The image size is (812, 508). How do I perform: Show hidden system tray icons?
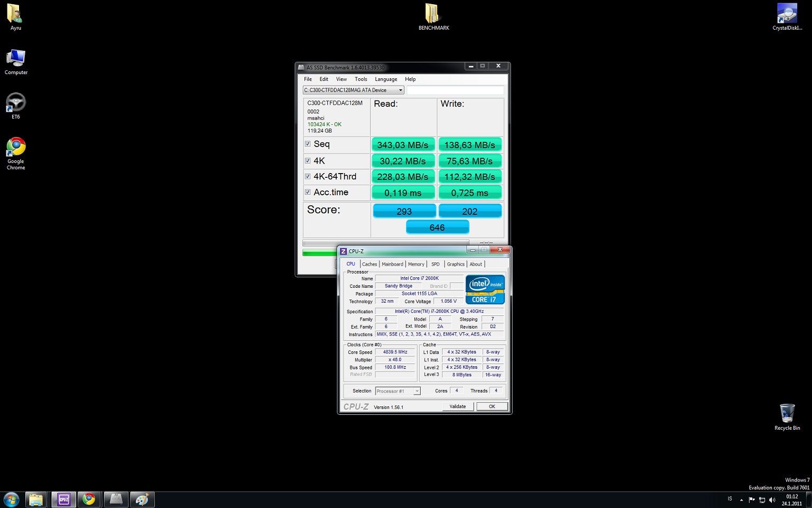(x=741, y=500)
